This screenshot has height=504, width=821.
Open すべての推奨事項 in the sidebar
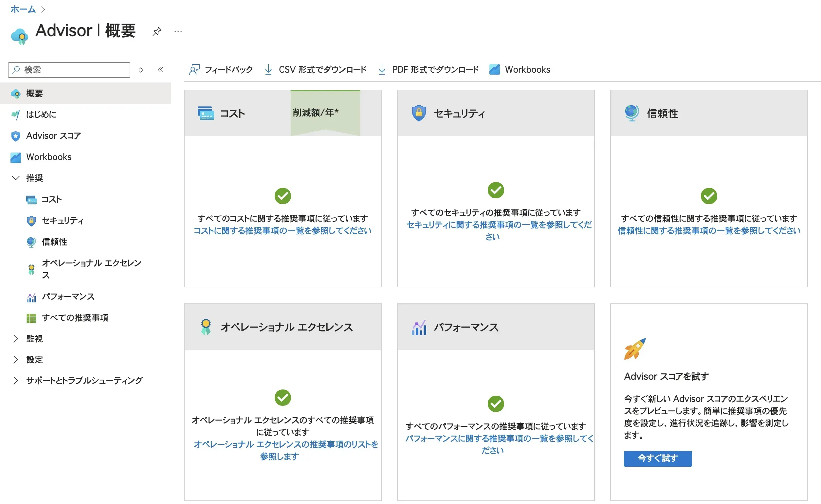(x=75, y=318)
